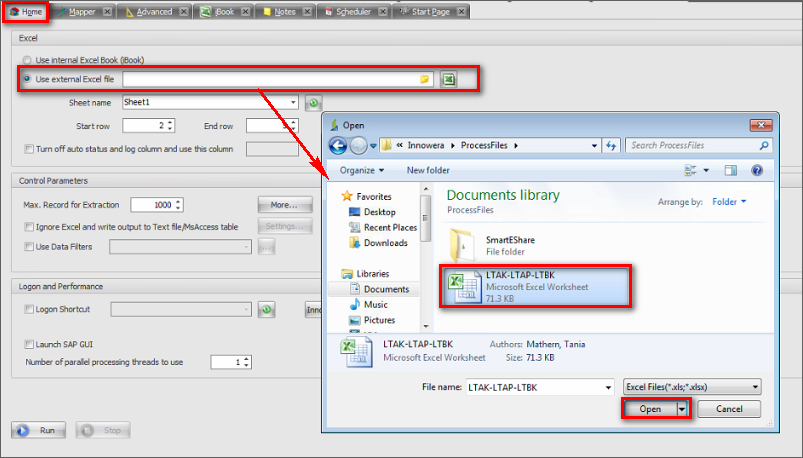Enable the Use Data Filters checkbox
Image resolution: width=803 pixels, height=458 pixels.
pos(29,246)
